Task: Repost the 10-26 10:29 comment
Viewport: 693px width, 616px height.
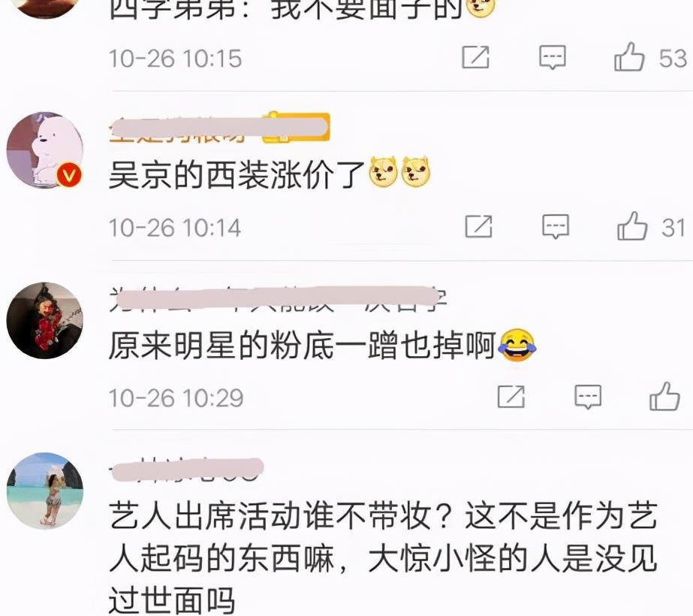Action: click(511, 396)
